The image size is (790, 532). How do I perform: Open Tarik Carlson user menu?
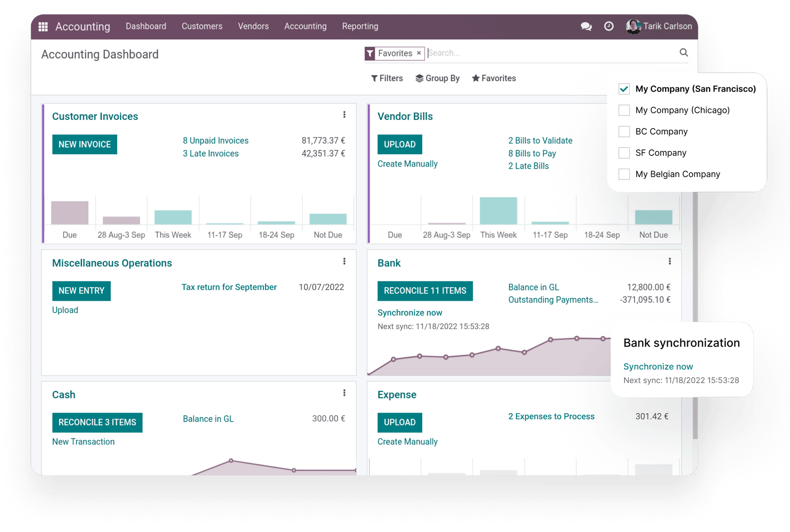659,27
